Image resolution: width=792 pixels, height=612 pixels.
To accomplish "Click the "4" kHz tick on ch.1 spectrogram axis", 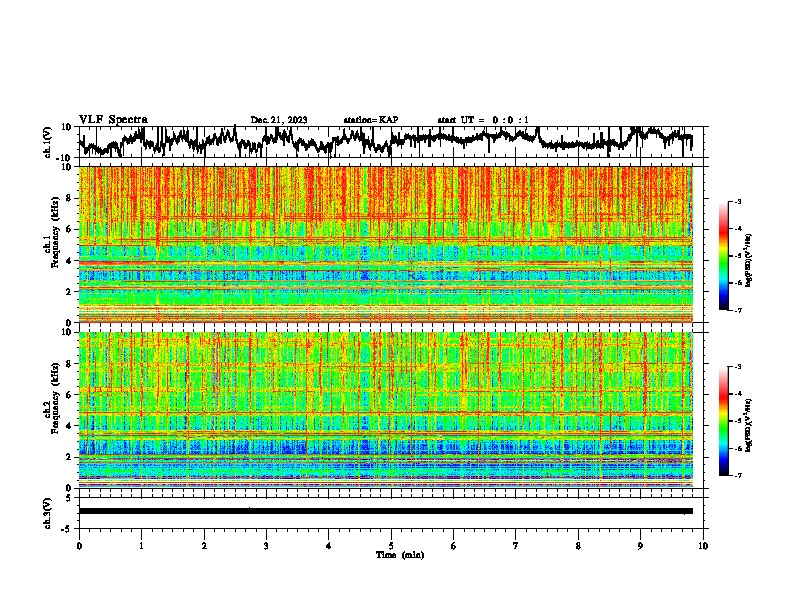I will point(69,261).
